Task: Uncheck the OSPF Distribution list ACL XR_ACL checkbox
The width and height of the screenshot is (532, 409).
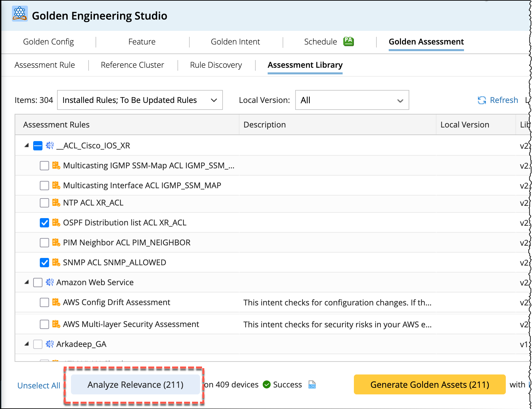Action: tap(44, 223)
